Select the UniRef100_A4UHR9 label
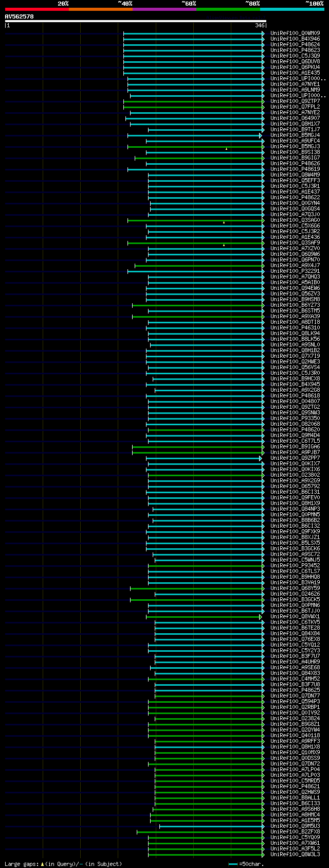 tap(295, 662)
